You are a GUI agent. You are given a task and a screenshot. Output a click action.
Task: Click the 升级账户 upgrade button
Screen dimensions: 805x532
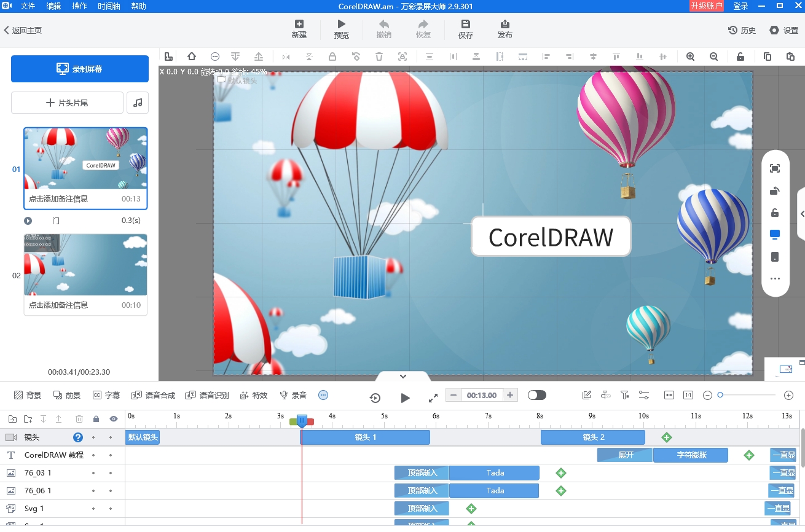(x=707, y=6)
